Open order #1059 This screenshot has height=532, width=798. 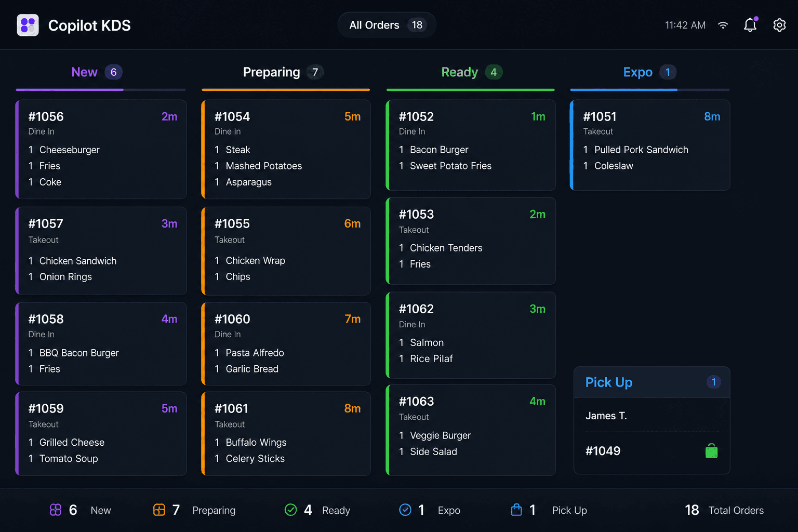tap(101, 434)
